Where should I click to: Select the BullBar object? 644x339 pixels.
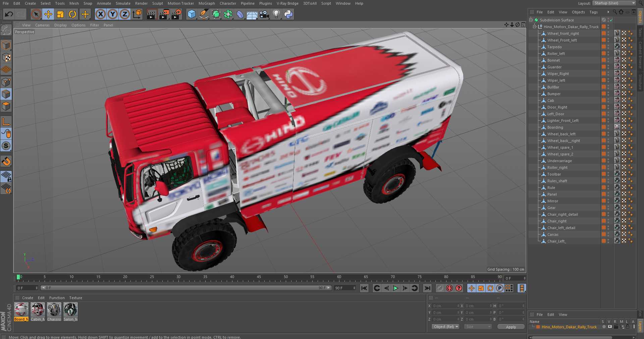tap(553, 87)
